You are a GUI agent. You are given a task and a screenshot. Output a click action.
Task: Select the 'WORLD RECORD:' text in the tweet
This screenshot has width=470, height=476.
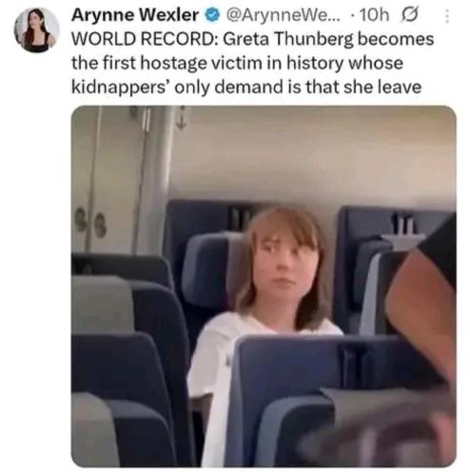pyautogui.click(x=145, y=39)
